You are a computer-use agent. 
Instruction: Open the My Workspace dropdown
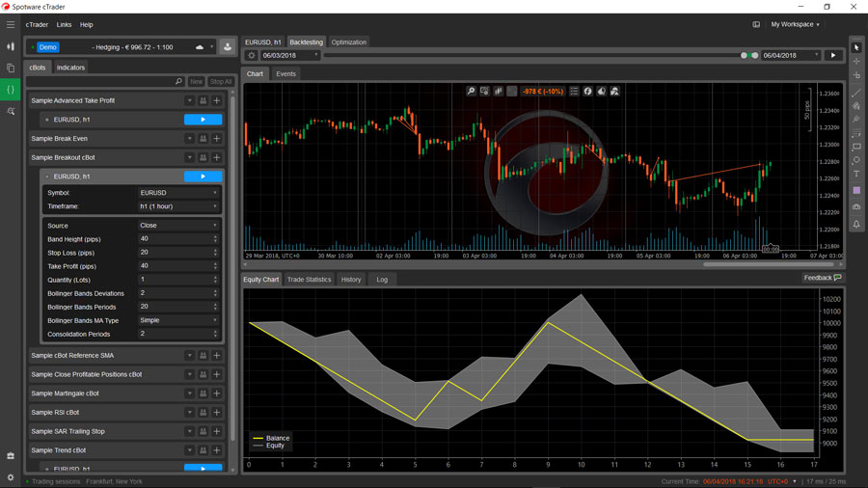pyautogui.click(x=795, y=24)
